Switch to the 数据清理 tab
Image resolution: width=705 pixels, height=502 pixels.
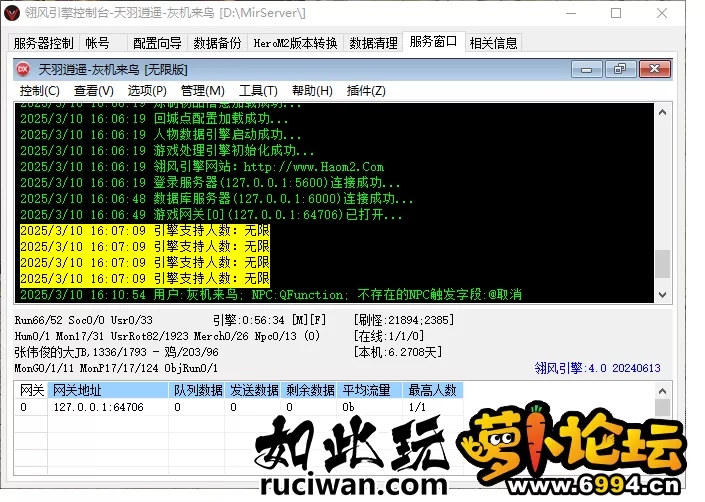pos(374,43)
